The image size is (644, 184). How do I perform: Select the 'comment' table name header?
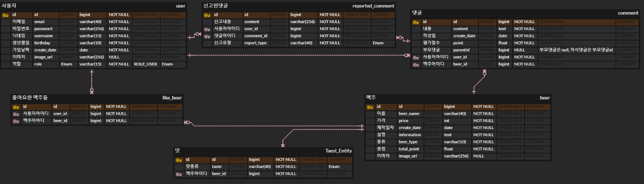[x=628, y=13]
